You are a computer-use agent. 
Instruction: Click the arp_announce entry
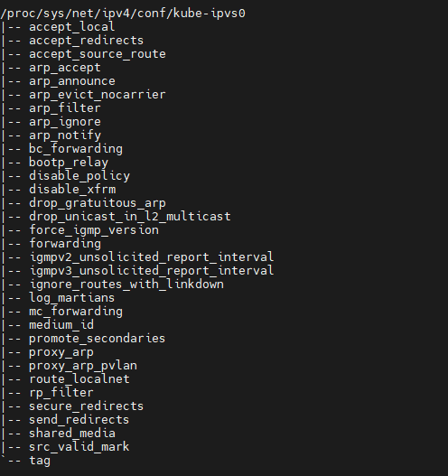pyautogui.click(x=72, y=81)
